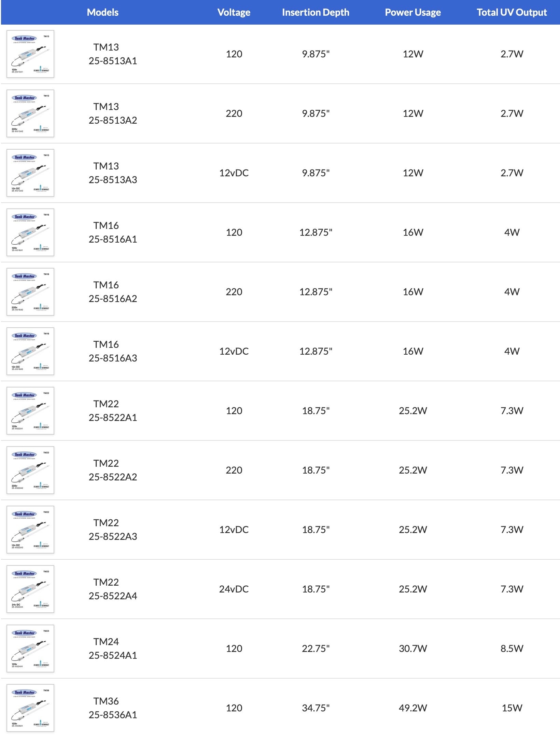Click the Insertion Depth column header

(x=316, y=12)
